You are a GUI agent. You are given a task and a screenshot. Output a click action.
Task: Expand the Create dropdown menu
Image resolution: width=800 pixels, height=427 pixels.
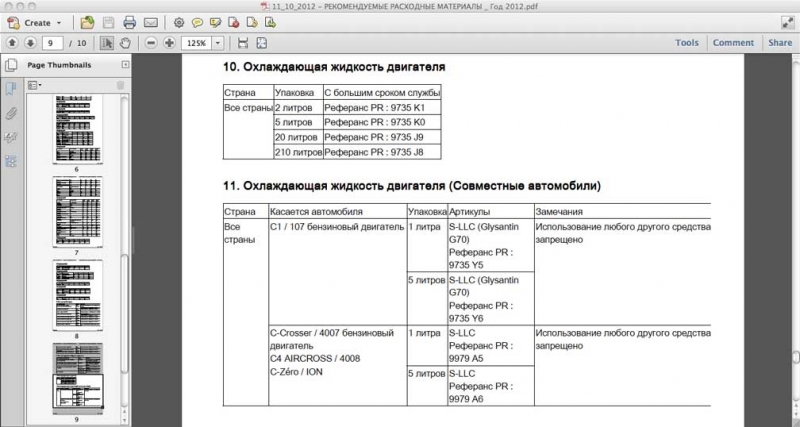(x=59, y=22)
